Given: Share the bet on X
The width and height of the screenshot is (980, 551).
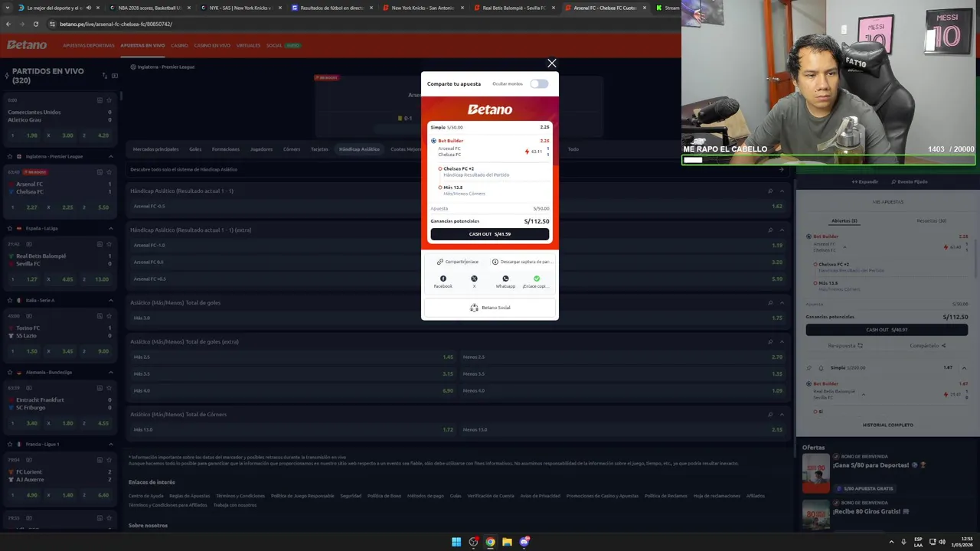Looking at the screenshot, I should (474, 279).
